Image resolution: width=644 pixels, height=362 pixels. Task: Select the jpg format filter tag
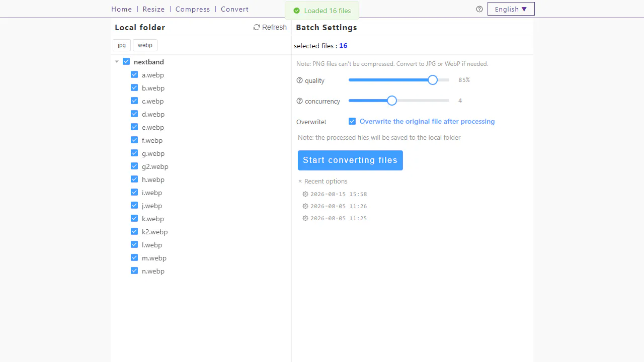122,45
